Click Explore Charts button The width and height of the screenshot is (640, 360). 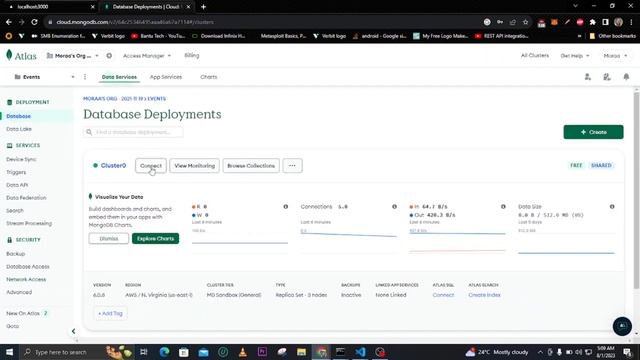point(155,238)
